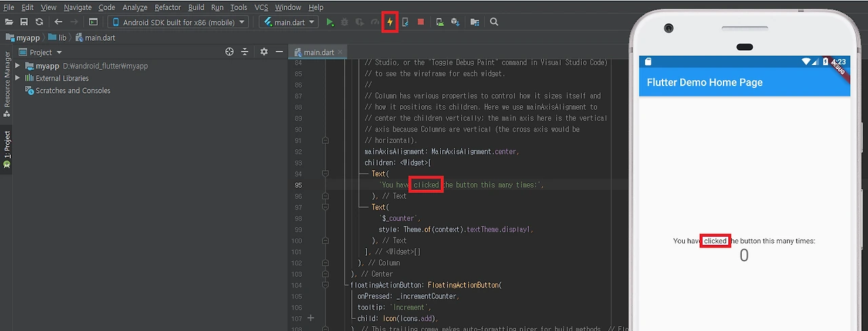Open Project panel settings gear icon
The width and height of the screenshot is (868, 331).
click(264, 52)
